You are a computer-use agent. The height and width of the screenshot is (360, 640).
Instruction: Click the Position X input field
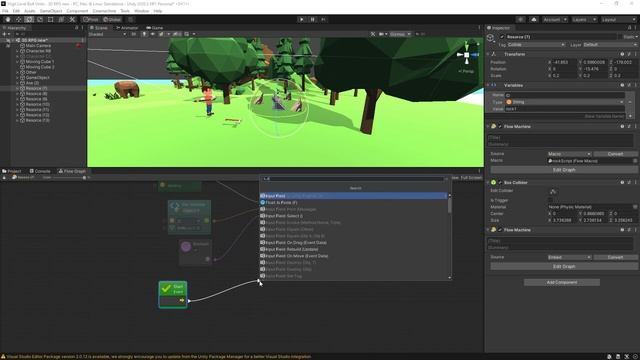564,62
